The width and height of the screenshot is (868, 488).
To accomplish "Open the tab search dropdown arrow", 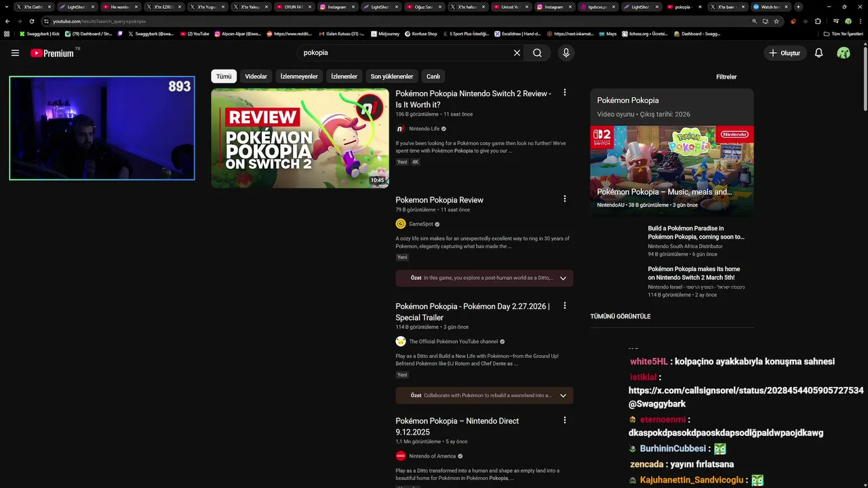I will [6, 7].
